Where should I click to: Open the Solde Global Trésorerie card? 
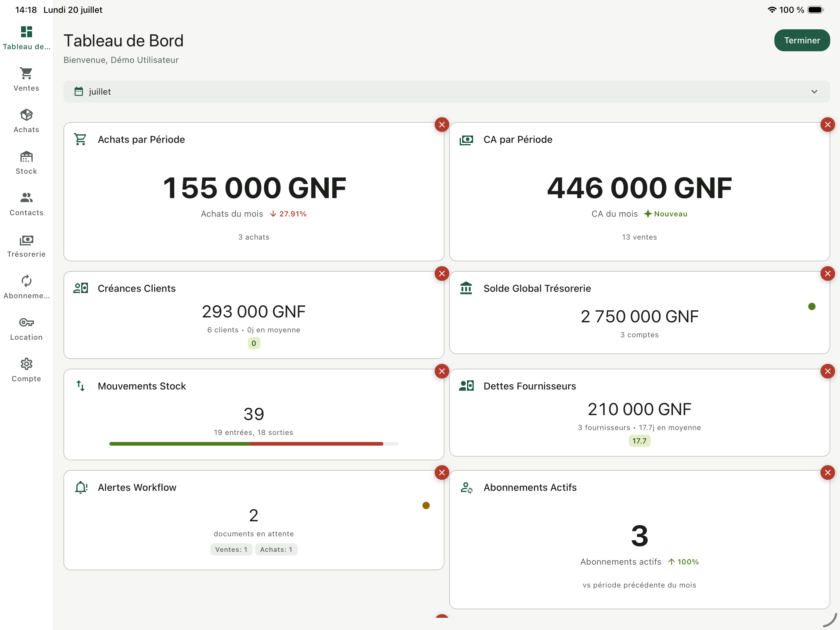pos(639,313)
